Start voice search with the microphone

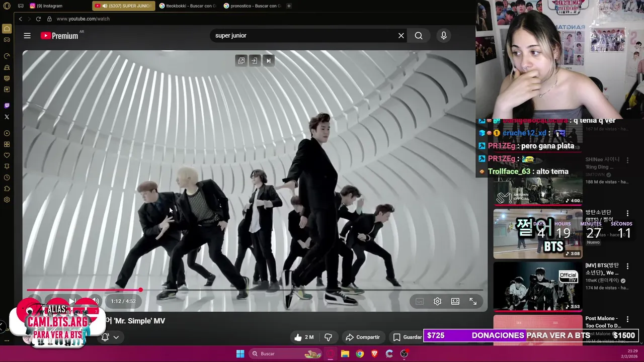[444, 36]
